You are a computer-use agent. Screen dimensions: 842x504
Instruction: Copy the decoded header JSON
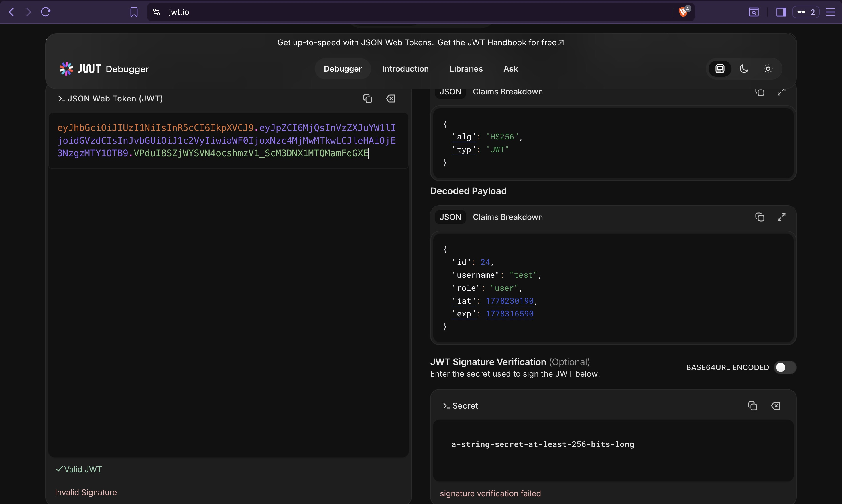click(760, 92)
